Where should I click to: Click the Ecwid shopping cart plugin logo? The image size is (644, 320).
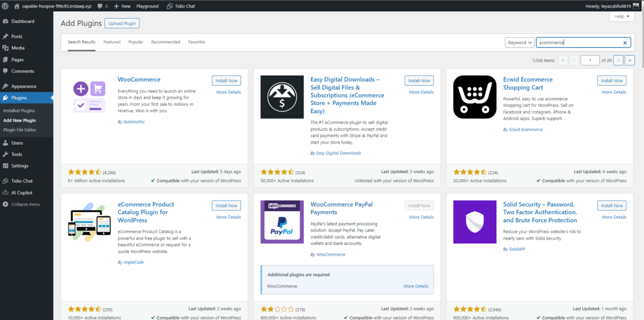[x=475, y=97]
